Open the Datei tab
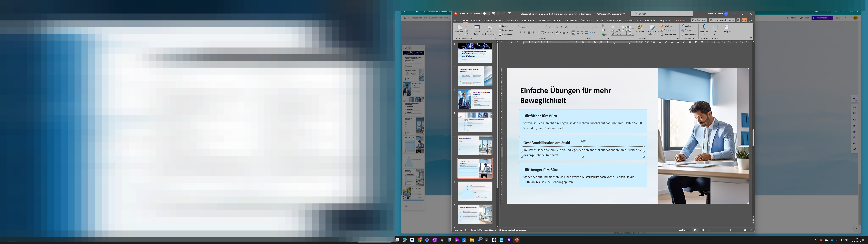 (457, 21)
